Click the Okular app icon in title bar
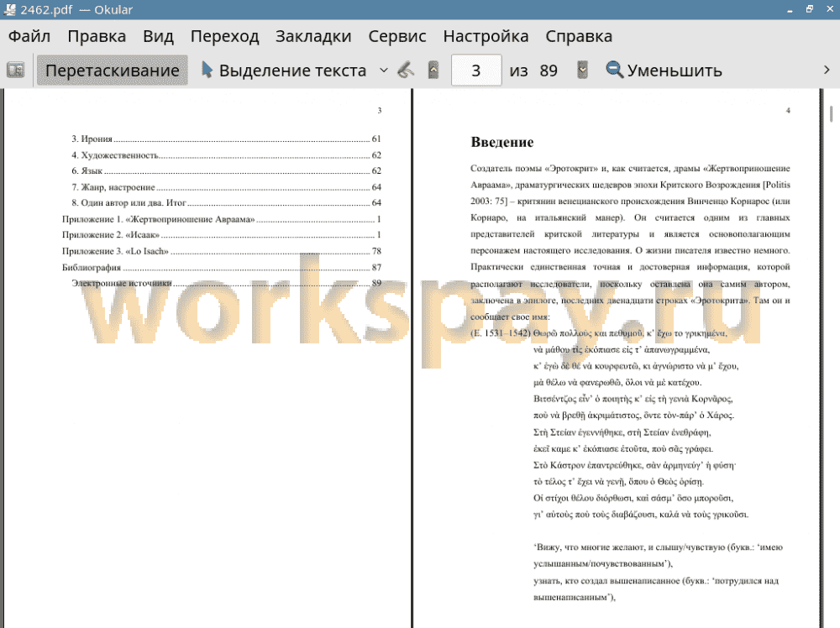This screenshot has width=840, height=628. coord(9,9)
